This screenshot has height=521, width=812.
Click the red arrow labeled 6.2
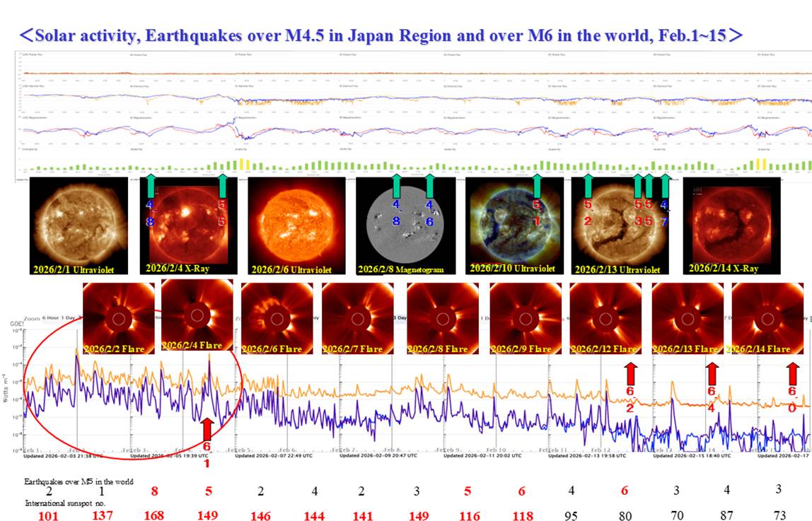tap(630, 373)
